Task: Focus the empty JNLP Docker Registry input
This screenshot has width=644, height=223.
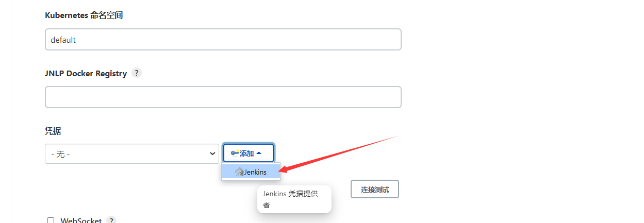Action: (223, 97)
